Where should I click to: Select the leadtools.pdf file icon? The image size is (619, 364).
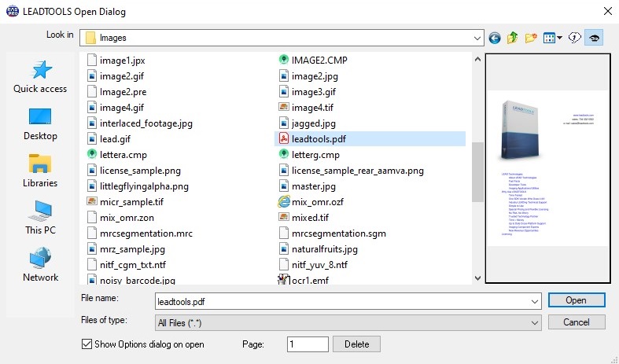point(283,138)
